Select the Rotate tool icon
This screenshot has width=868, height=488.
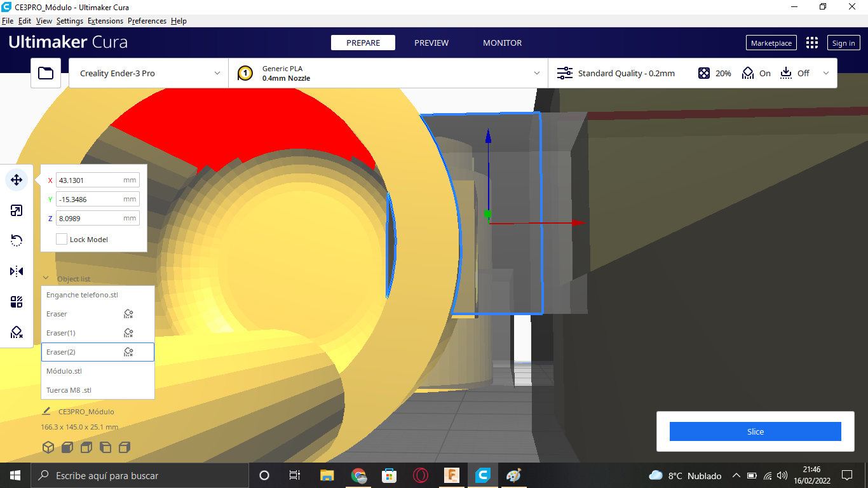[x=17, y=241]
